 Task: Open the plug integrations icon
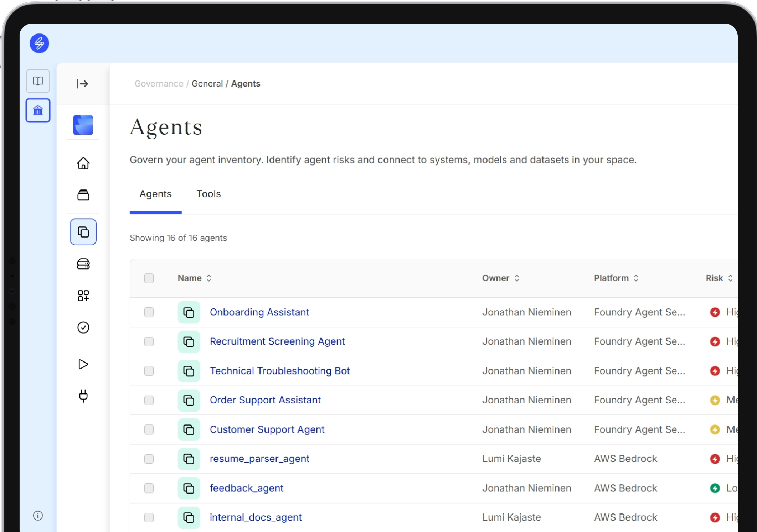(83, 396)
